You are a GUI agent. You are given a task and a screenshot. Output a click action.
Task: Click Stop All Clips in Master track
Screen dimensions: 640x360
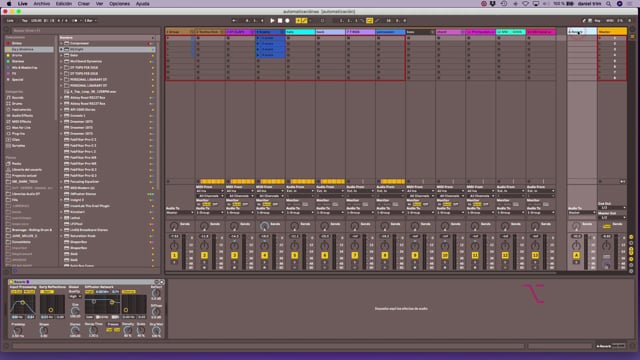click(600, 182)
